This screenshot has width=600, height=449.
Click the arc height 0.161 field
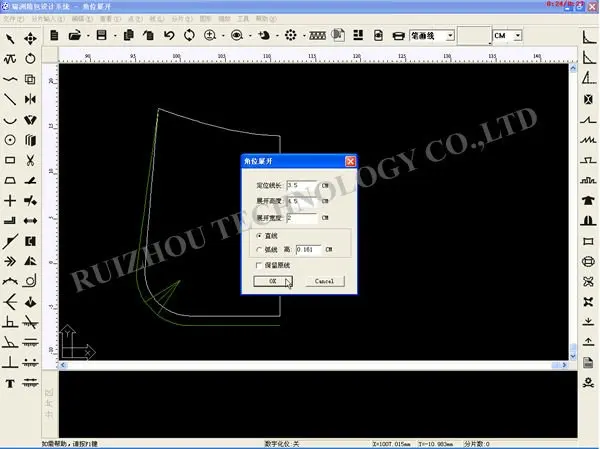[x=308, y=250]
